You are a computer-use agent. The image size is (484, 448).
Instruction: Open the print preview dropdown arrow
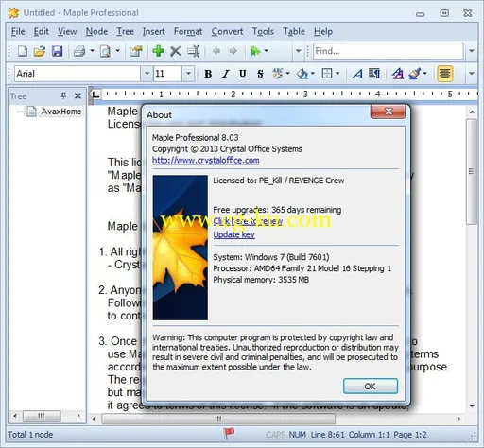point(117,51)
